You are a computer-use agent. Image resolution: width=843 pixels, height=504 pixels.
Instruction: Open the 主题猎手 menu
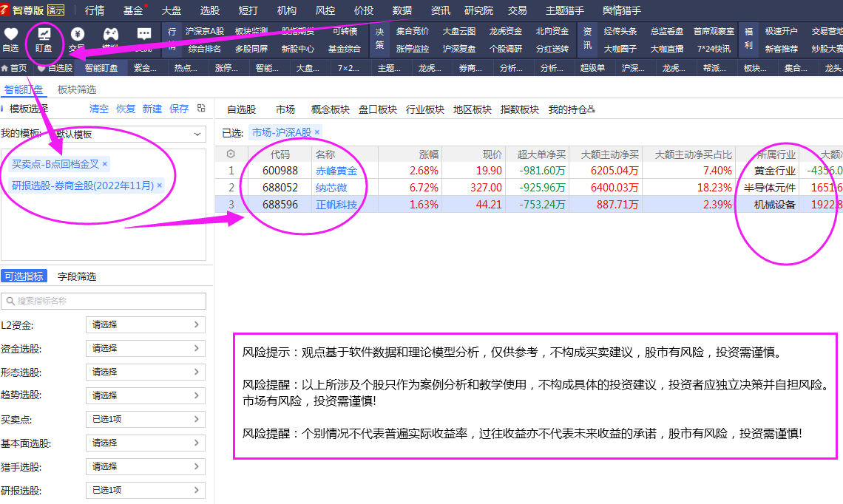click(x=564, y=10)
